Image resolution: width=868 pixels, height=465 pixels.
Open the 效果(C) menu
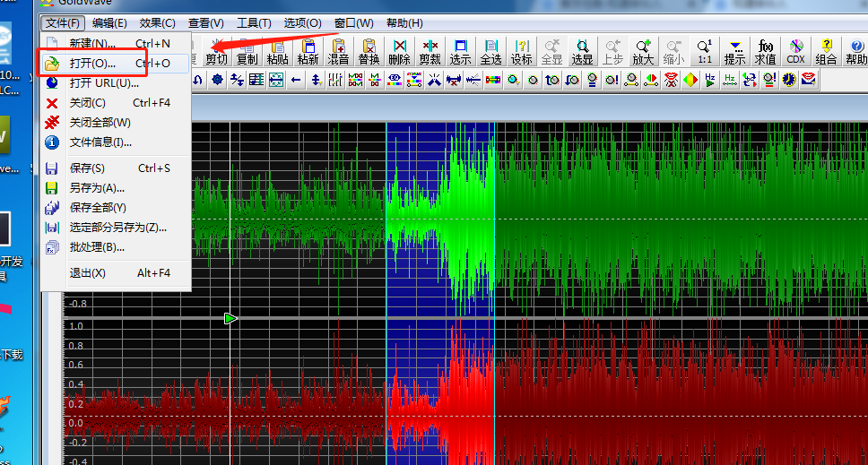pyautogui.click(x=157, y=23)
